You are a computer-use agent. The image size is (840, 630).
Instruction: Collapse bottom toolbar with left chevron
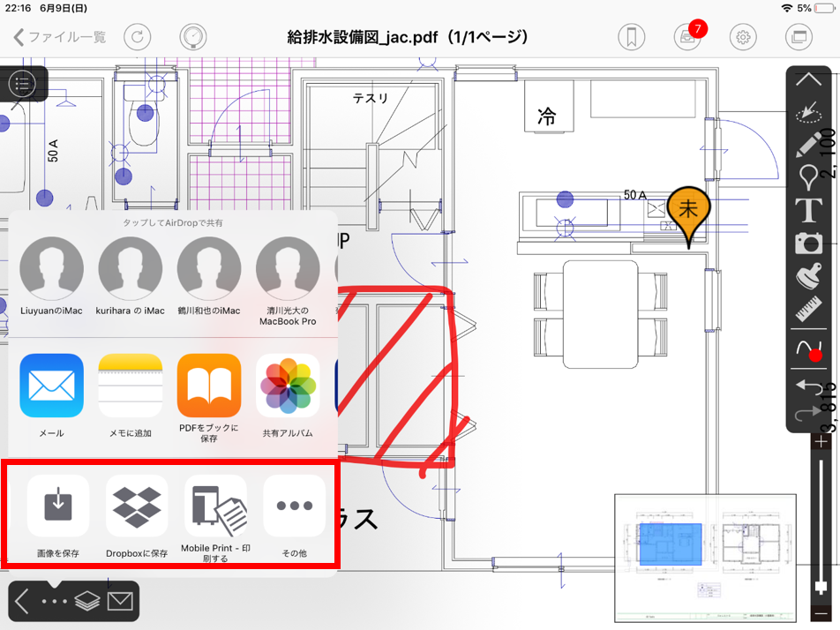pyautogui.click(x=22, y=602)
